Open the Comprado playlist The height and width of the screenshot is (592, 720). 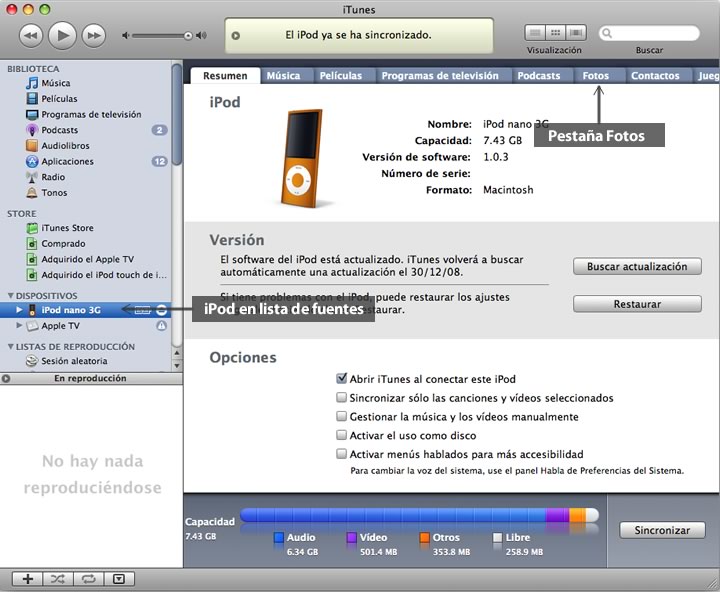pyautogui.click(x=63, y=243)
